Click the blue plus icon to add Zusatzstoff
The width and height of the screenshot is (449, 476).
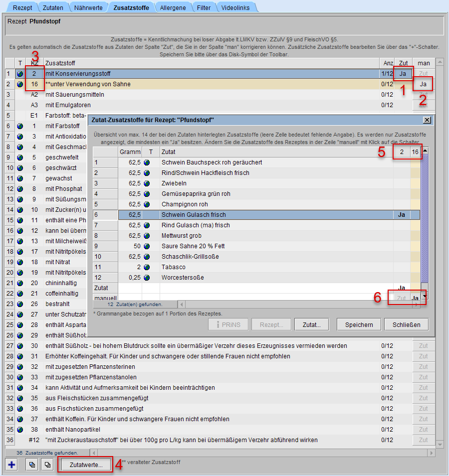click(x=11, y=465)
